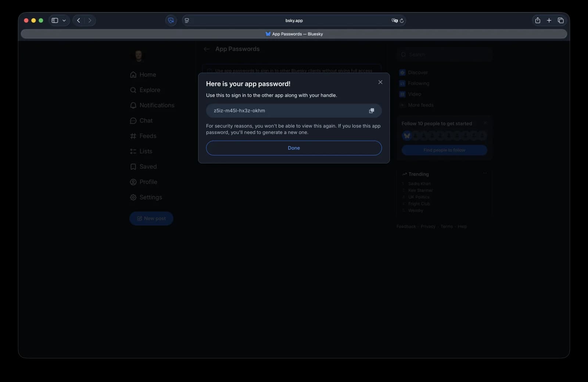Open a new tab with plus
The height and width of the screenshot is (382, 588).
click(x=549, y=21)
